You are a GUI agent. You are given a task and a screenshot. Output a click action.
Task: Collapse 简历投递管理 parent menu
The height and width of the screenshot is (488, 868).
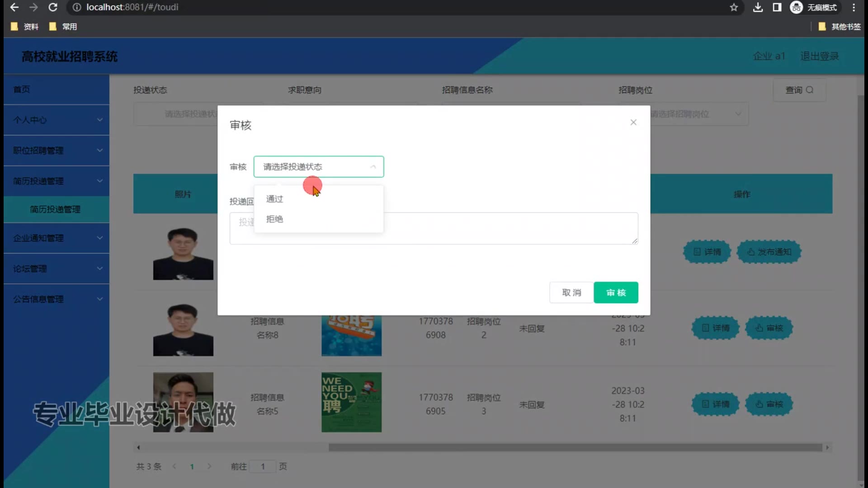click(x=57, y=181)
